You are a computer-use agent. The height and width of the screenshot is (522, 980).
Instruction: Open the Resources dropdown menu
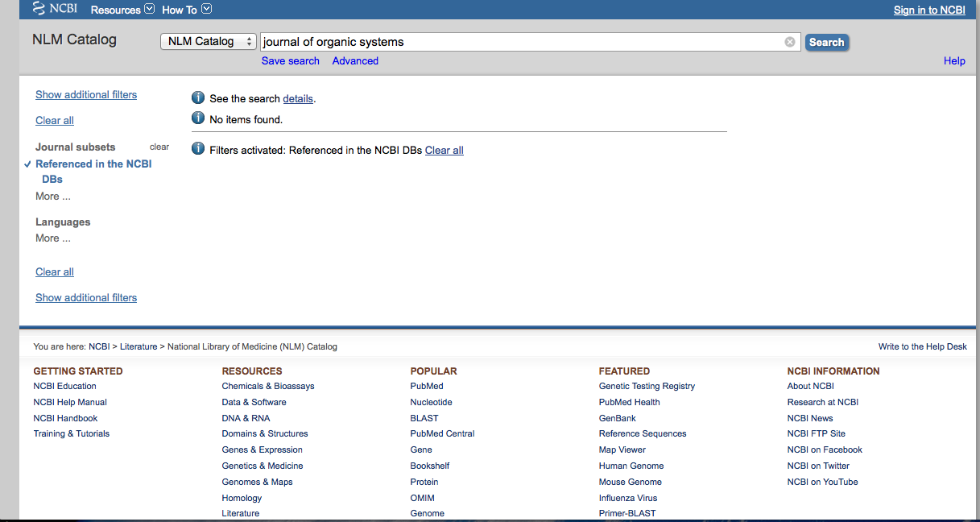coord(122,10)
